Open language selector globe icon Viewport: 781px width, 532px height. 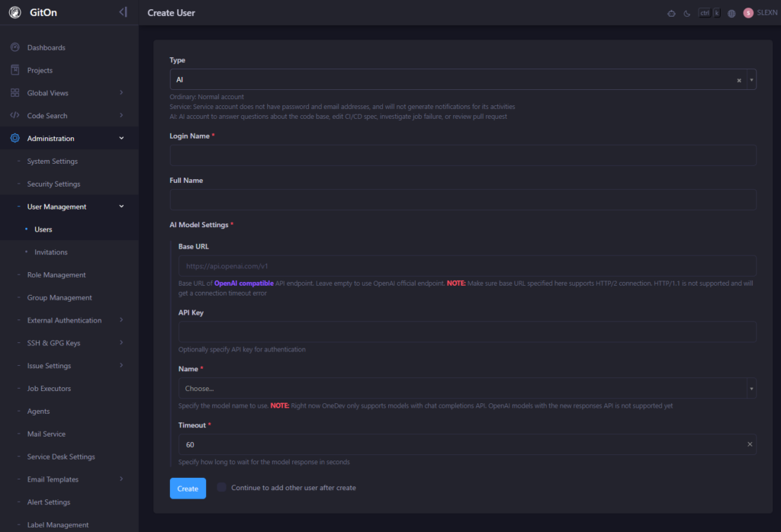pyautogui.click(x=731, y=13)
